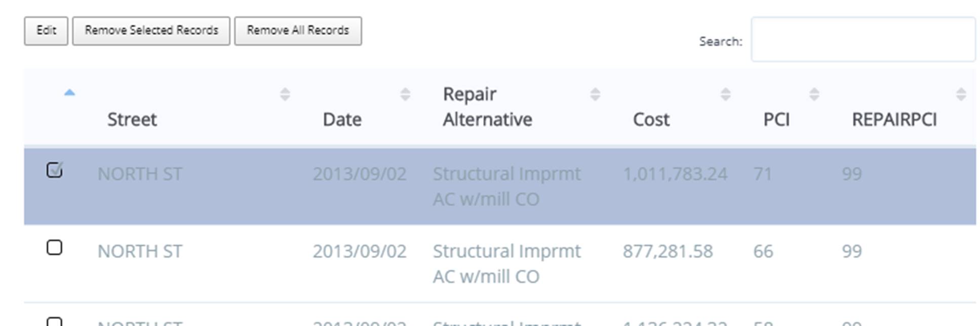Tick the partially visible bottom row checkbox
Viewport: 980px width, 326px height.
click(54, 322)
